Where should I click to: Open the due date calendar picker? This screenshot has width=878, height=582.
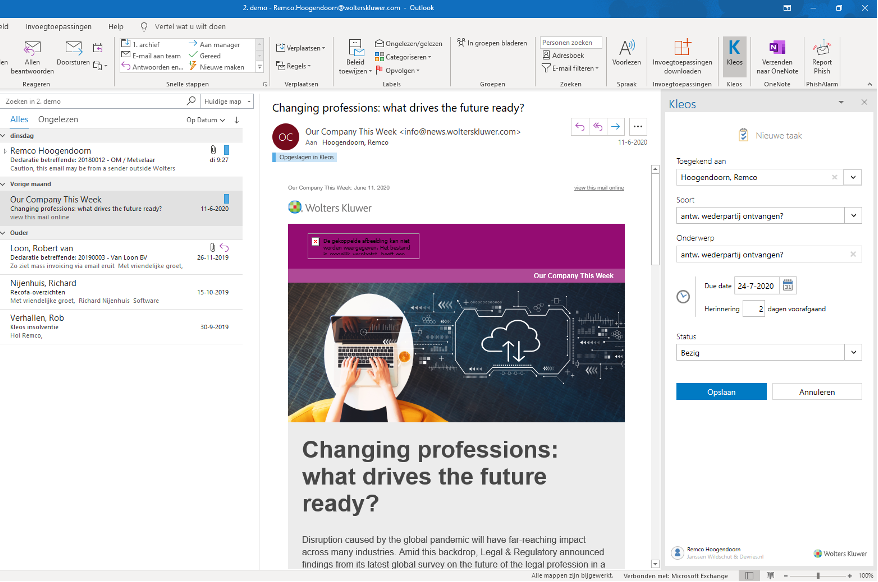click(788, 286)
